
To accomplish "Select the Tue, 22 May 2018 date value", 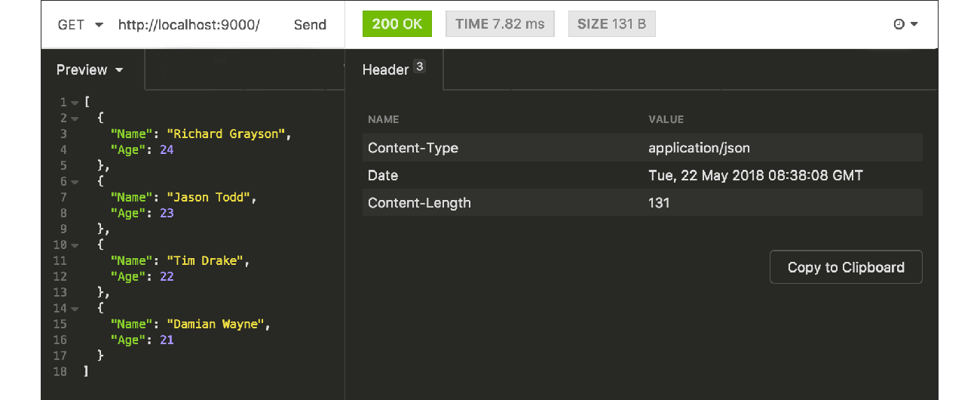I will coord(755,175).
